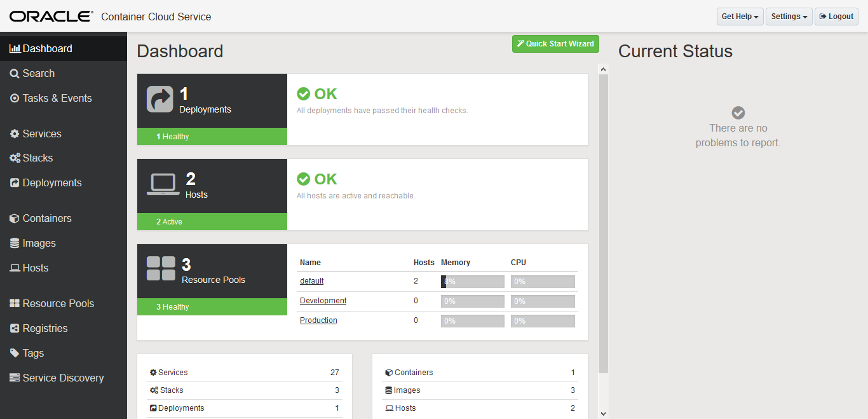This screenshot has height=419, width=868.
Task: Click the Service Discovery server icon in sidebar
Action: 15,378
